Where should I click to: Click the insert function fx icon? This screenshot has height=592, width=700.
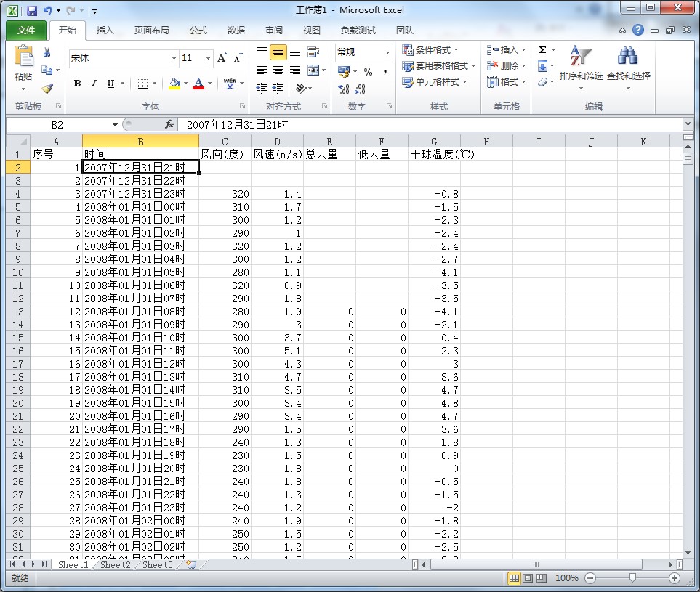coord(169,125)
